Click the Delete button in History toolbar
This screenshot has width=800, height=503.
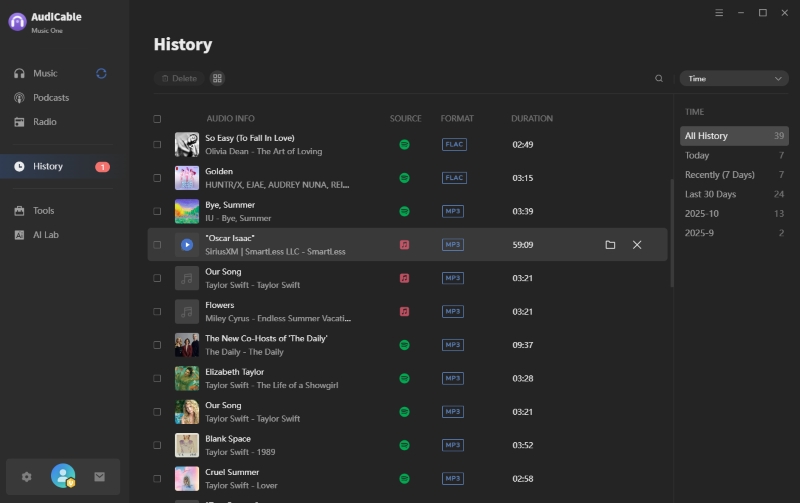(179, 78)
